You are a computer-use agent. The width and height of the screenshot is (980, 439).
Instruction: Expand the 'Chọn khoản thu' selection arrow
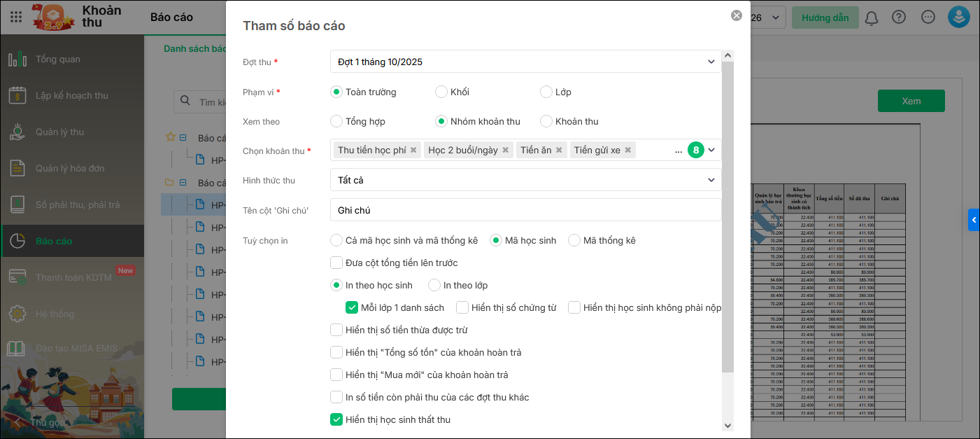pos(711,150)
